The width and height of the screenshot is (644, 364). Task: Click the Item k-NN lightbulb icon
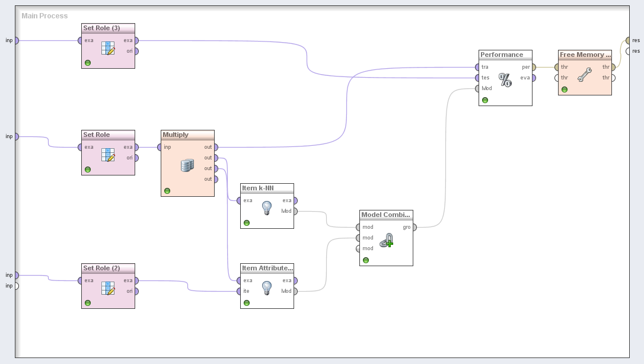(x=267, y=207)
